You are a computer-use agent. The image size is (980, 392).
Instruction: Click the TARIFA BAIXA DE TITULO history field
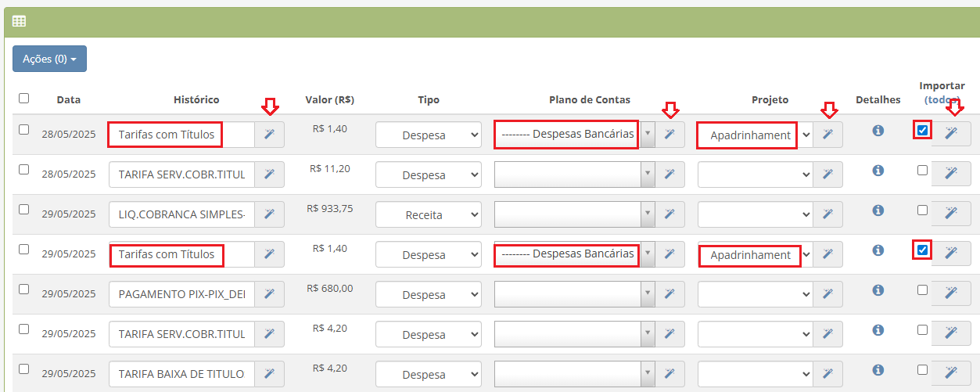tap(182, 374)
